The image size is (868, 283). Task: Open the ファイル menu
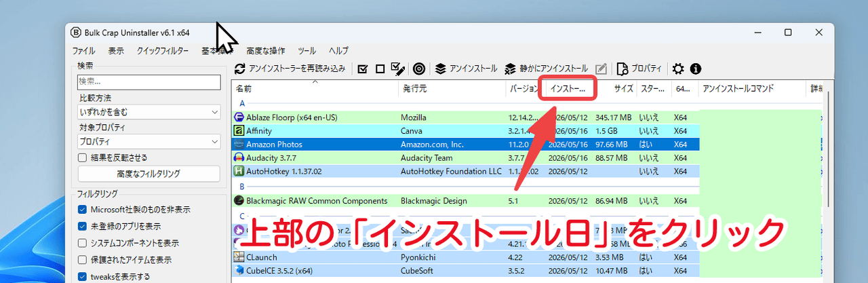click(x=83, y=51)
